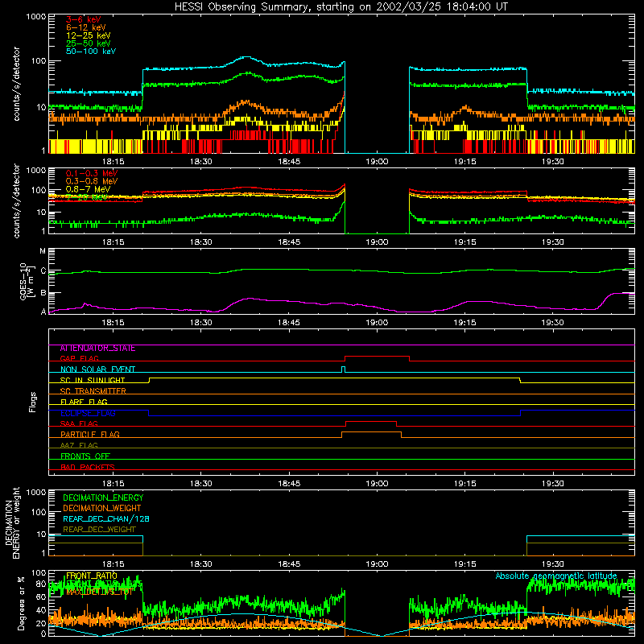The width and height of the screenshot is (644, 644).
Task: Click the GAP_FLAG label
Action: pyautogui.click(x=79, y=358)
